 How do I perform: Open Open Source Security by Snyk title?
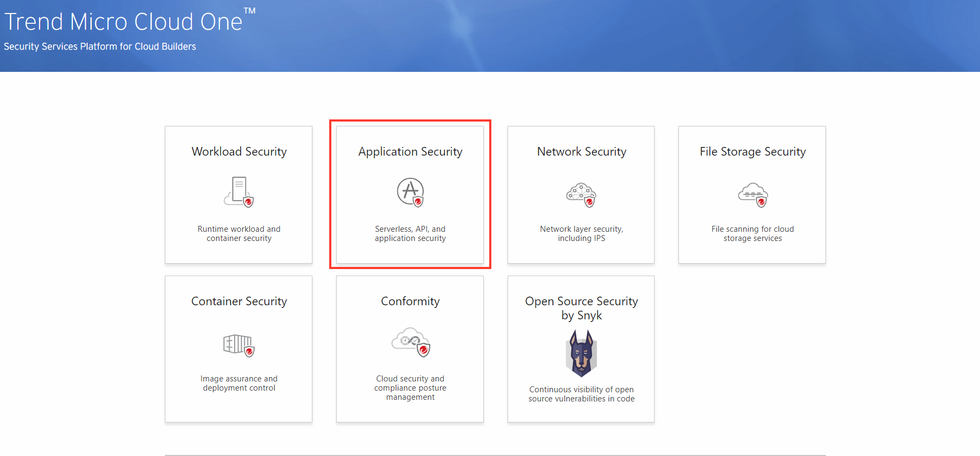[582, 308]
